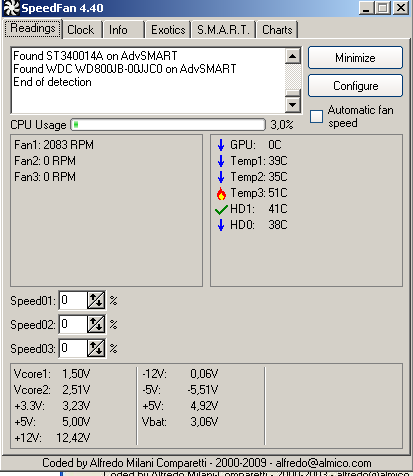The image size is (413, 476).
Task: Click the blue down arrow beside HD0
Action: tap(221, 225)
